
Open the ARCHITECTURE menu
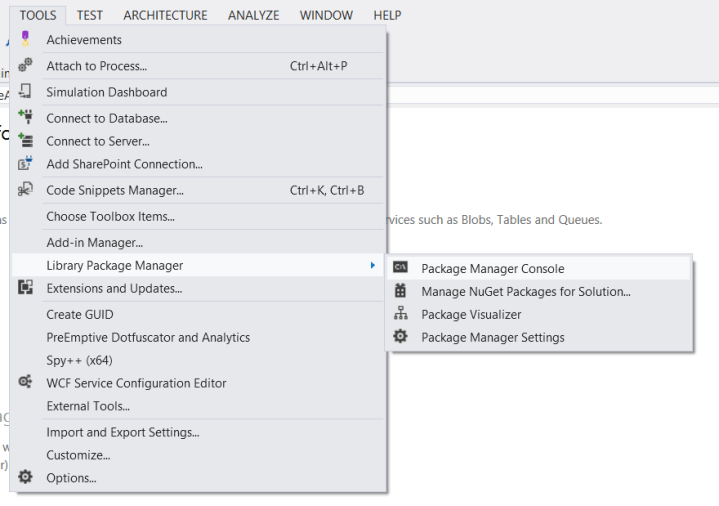pos(165,15)
